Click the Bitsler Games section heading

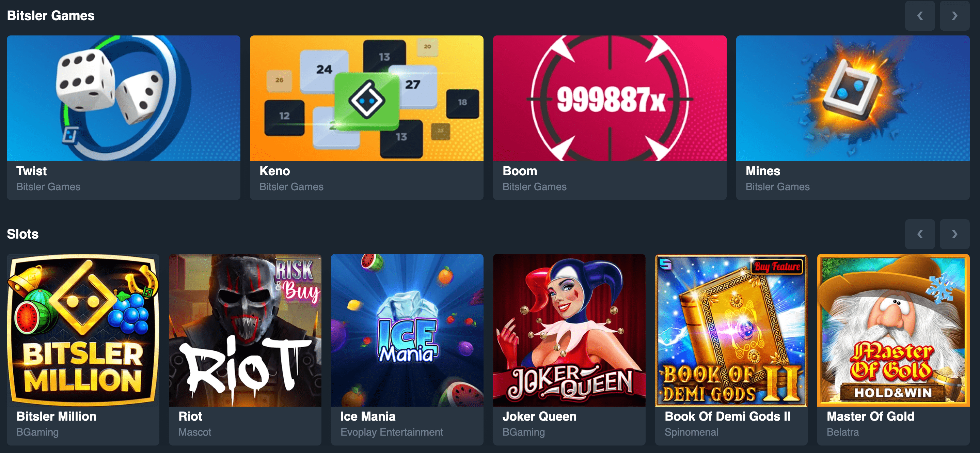[51, 16]
